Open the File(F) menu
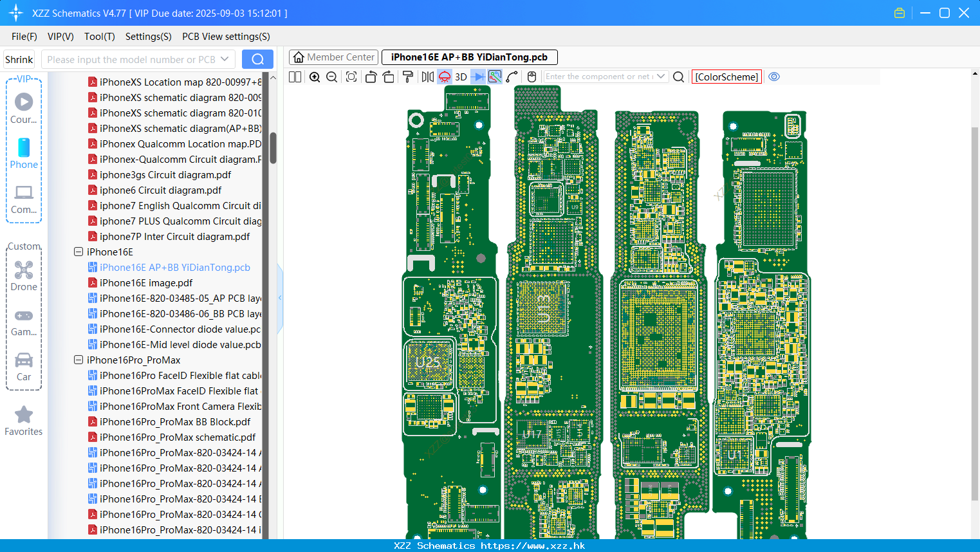This screenshot has width=980, height=552. click(24, 37)
